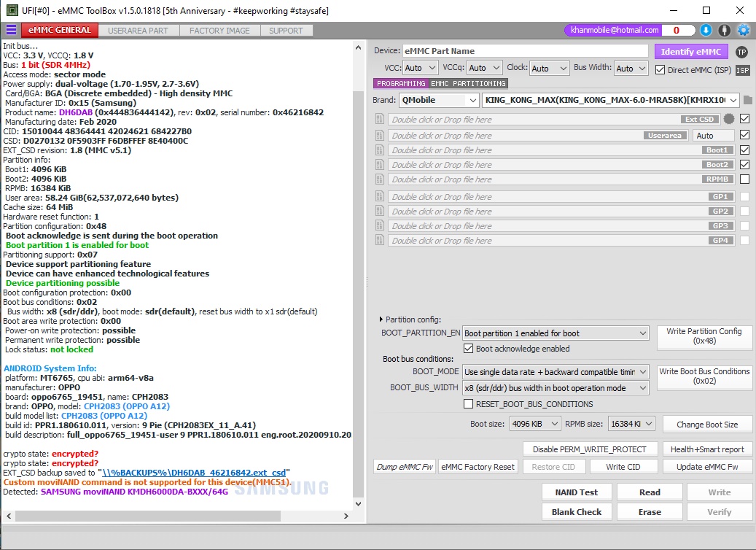This screenshot has width=756, height=550.
Task: Click Change Boot Size button
Action: pyautogui.click(x=707, y=424)
